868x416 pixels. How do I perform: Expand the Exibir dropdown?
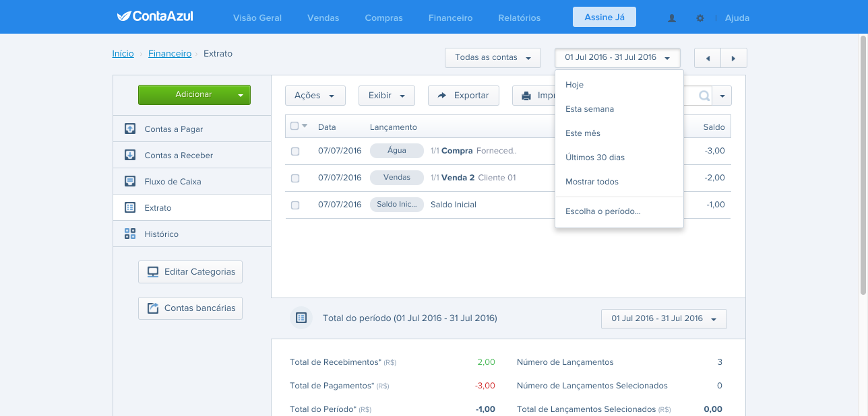pyautogui.click(x=386, y=96)
